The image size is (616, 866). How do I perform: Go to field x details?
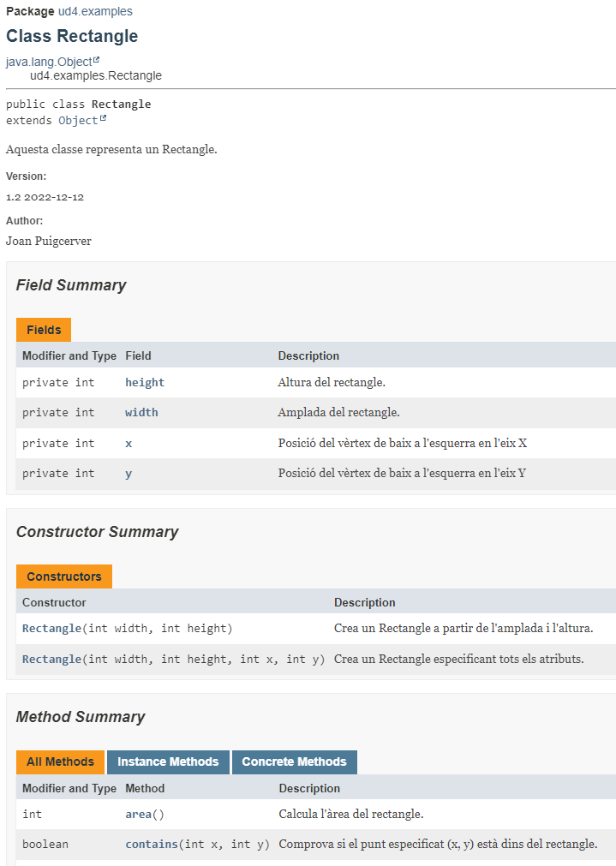click(129, 444)
